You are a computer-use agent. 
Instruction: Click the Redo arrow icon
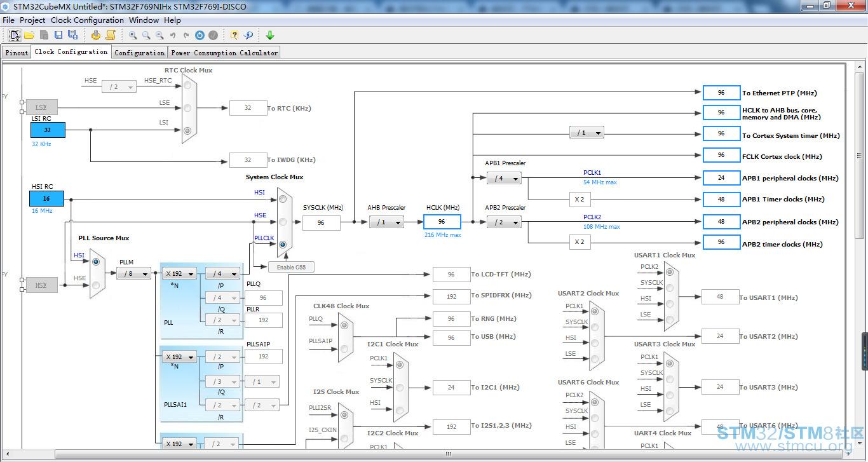click(186, 36)
